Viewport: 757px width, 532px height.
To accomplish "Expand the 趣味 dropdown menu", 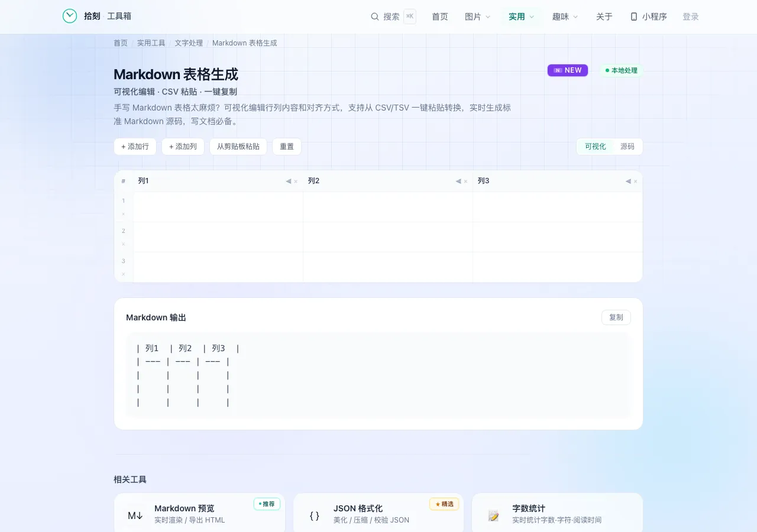I will pos(565,17).
